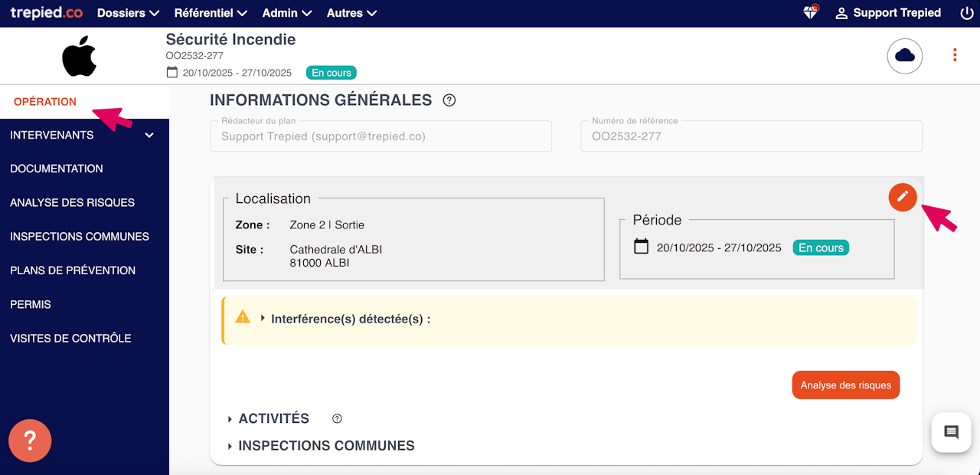980x475 pixels.
Task: Expand the Intervenants sidebar section
Action: coord(149,136)
